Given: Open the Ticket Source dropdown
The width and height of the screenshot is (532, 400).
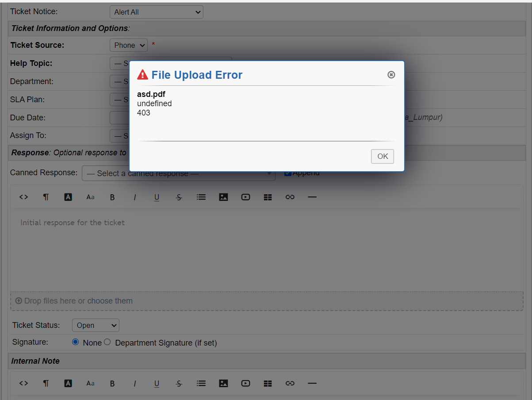Looking at the screenshot, I should pyautogui.click(x=128, y=45).
